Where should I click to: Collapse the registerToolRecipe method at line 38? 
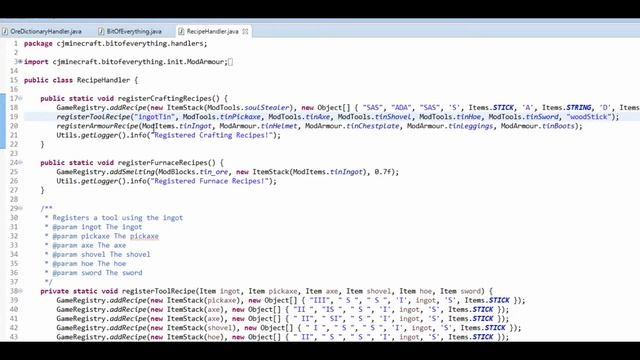[20, 291]
